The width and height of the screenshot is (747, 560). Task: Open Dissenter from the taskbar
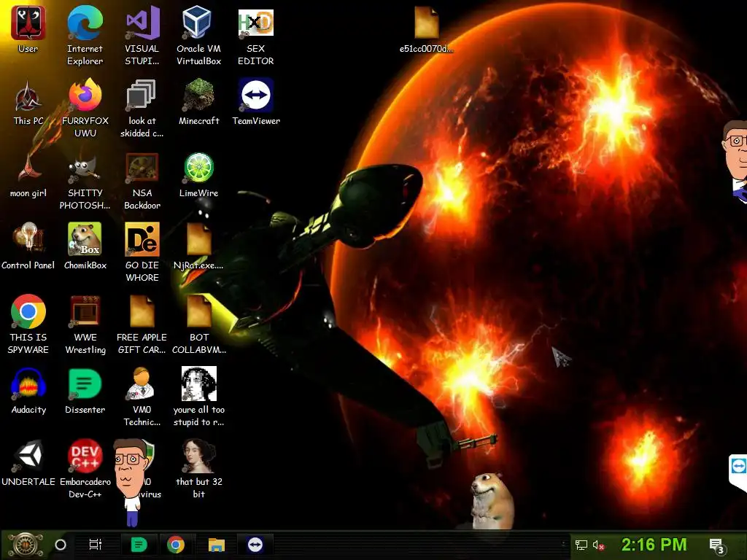click(x=139, y=545)
